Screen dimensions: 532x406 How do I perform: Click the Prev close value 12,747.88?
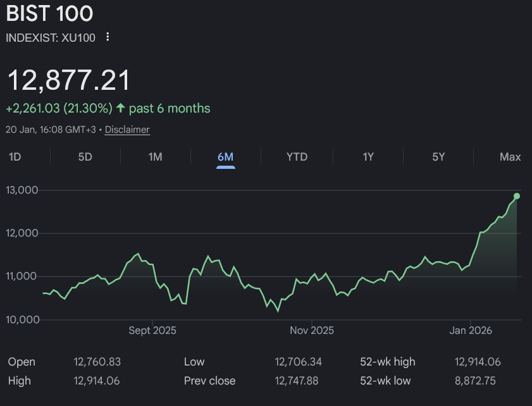click(x=297, y=381)
